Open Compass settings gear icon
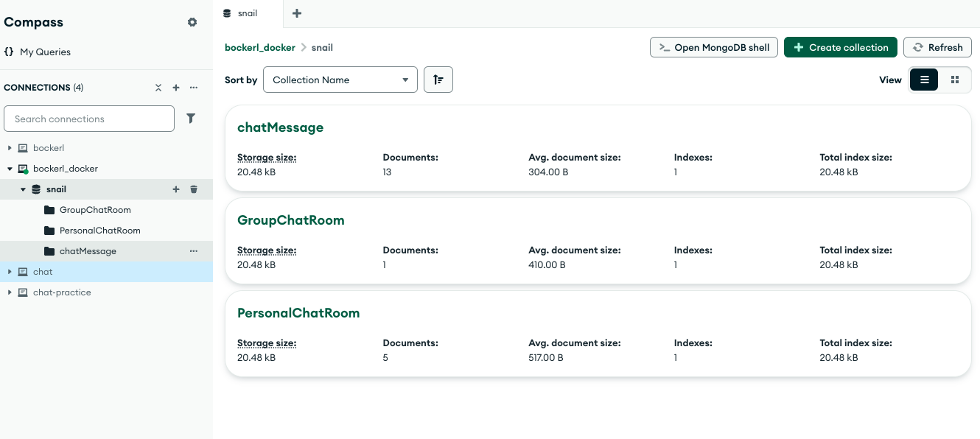The image size is (980, 439). point(192,22)
